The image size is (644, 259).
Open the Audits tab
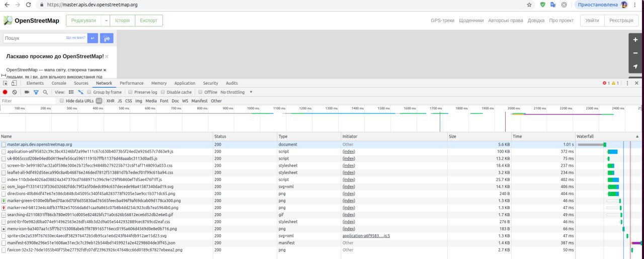(x=232, y=83)
